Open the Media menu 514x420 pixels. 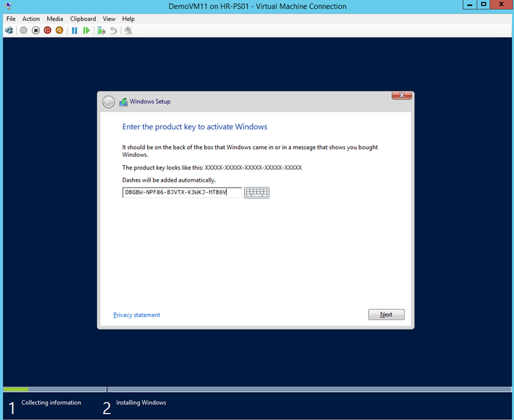55,19
